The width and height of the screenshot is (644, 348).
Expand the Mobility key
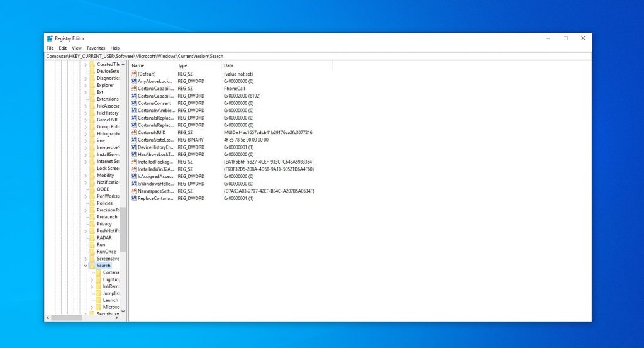pyautogui.click(x=86, y=176)
